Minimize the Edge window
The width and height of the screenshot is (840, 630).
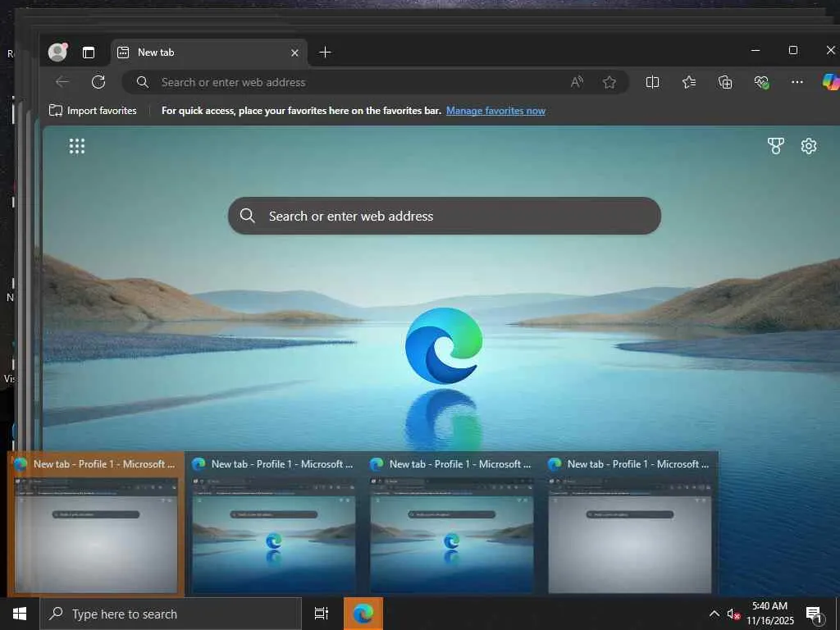click(x=756, y=50)
